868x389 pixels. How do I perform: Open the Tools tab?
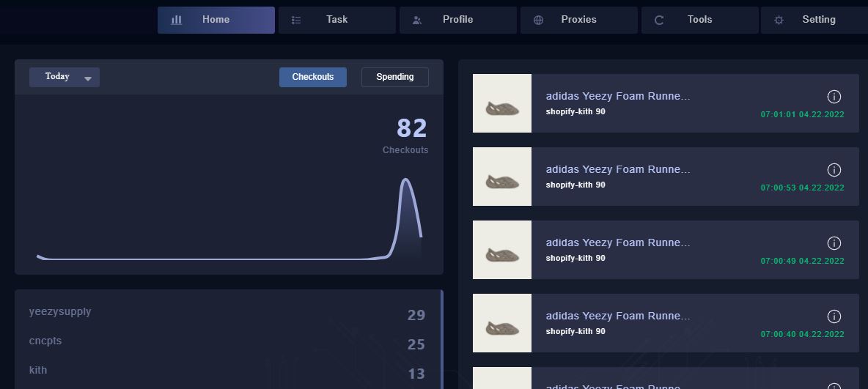point(699,20)
